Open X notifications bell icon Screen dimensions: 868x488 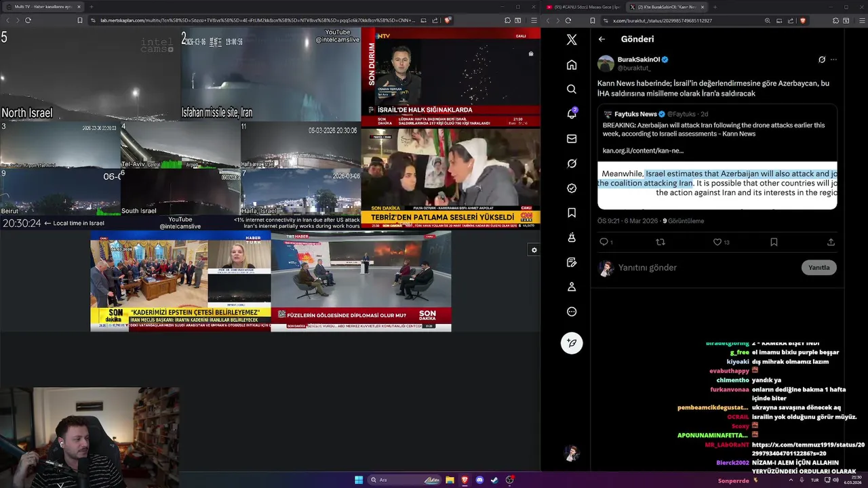coord(572,114)
